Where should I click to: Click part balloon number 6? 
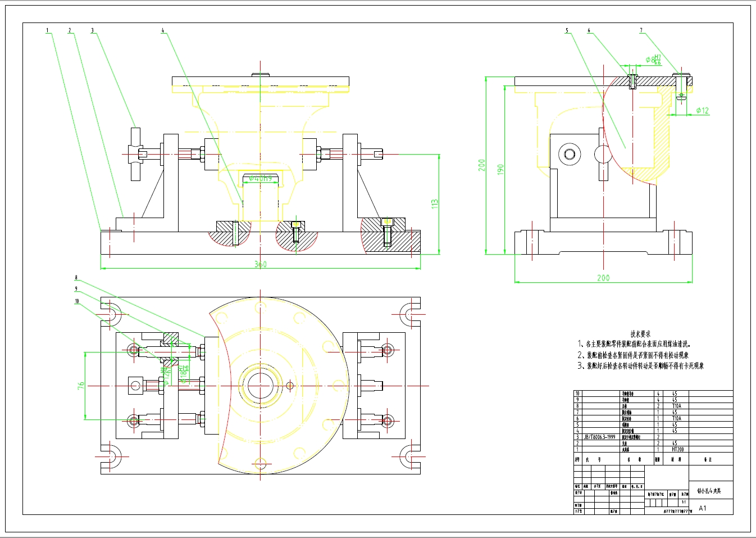[x=589, y=31]
